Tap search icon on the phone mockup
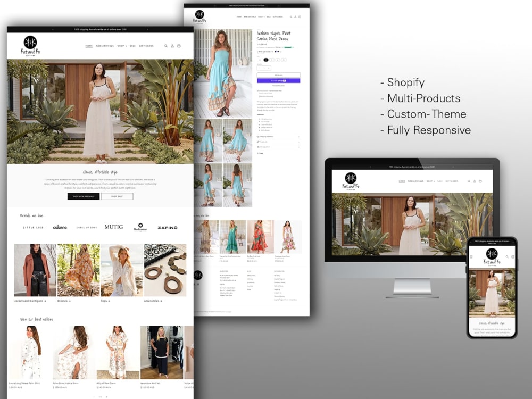This screenshot has width=532, height=399. click(507, 257)
